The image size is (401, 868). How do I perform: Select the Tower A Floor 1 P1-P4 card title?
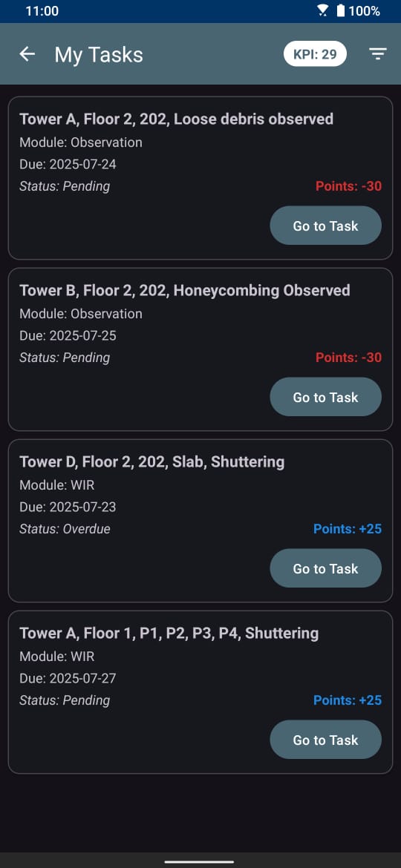(x=169, y=634)
